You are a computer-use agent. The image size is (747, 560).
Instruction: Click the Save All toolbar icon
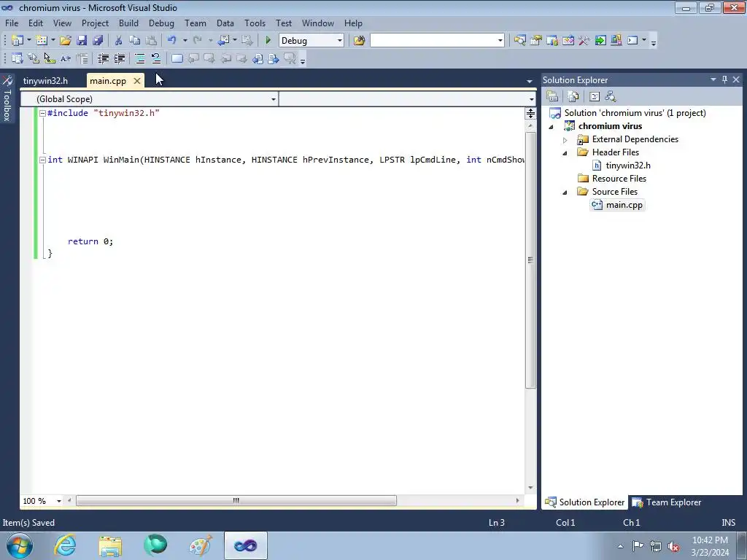[x=98, y=41]
